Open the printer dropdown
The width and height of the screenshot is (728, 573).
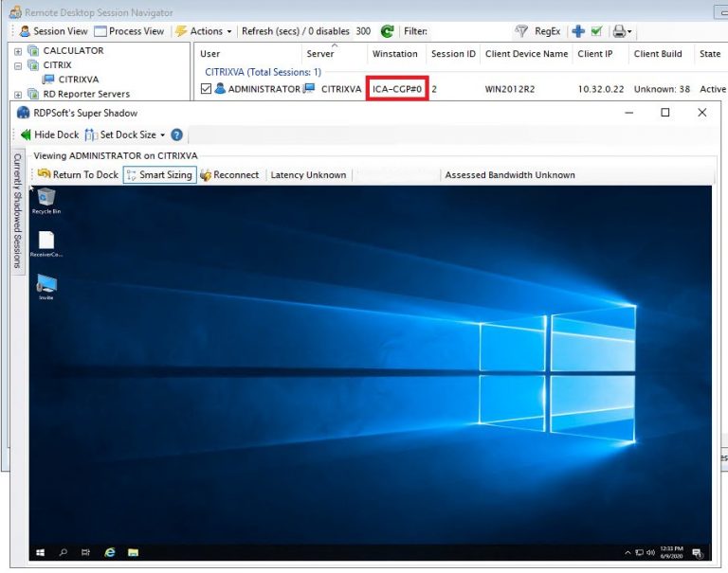[622, 31]
